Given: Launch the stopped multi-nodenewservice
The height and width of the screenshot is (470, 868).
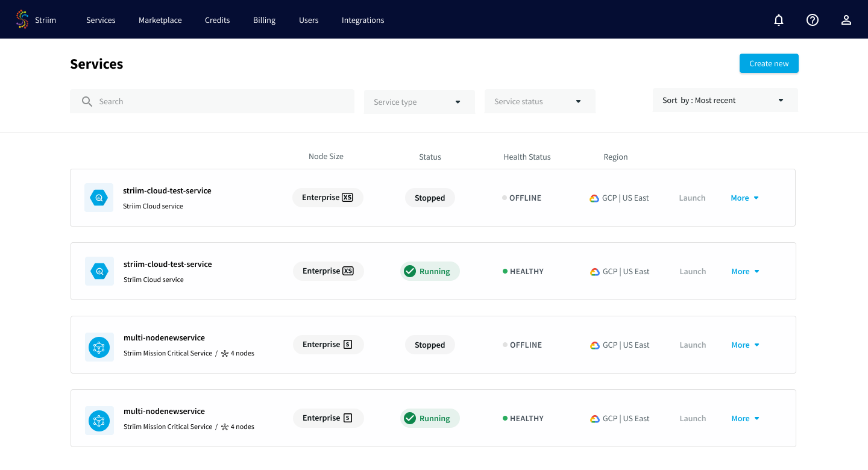Looking at the screenshot, I should [x=693, y=345].
